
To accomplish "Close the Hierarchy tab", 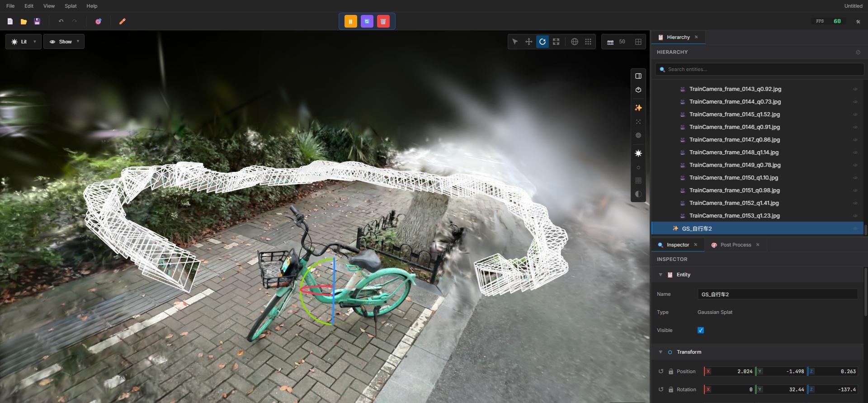I will click(x=696, y=37).
